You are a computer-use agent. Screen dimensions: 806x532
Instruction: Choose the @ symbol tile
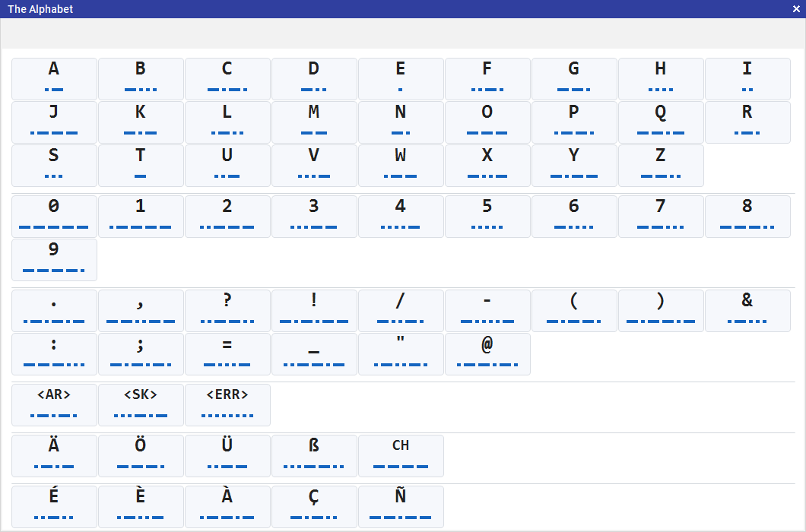pyautogui.click(x=487, y=354)
